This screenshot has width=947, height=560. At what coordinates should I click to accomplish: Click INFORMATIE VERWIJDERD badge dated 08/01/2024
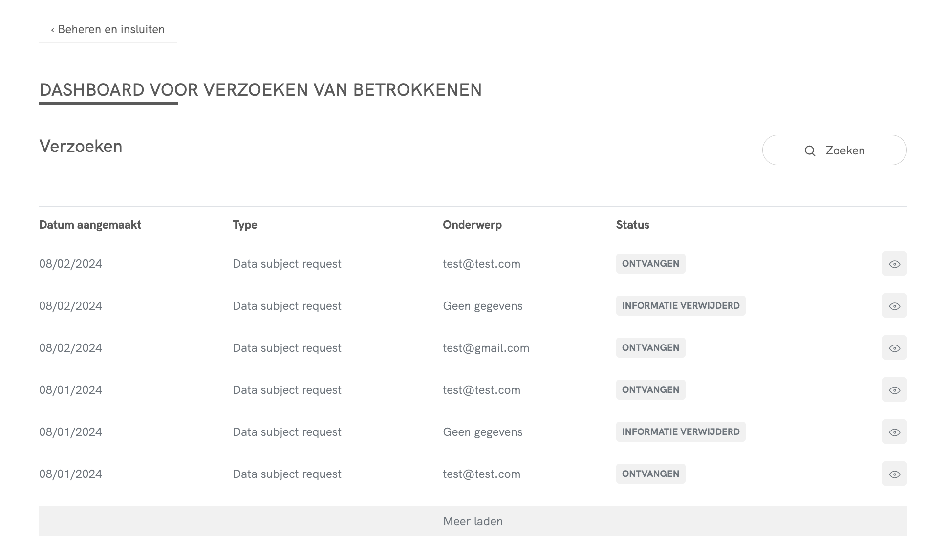680,432
